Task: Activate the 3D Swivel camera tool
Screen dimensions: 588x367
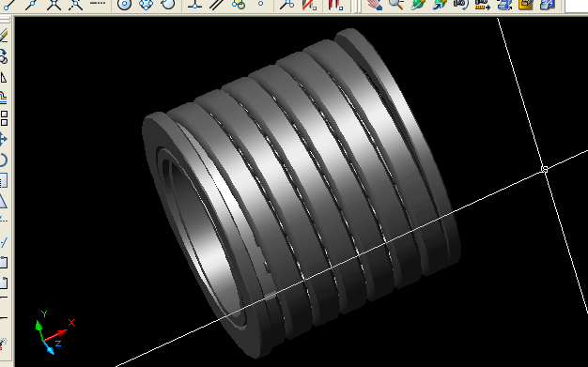Action: point(461,5)
